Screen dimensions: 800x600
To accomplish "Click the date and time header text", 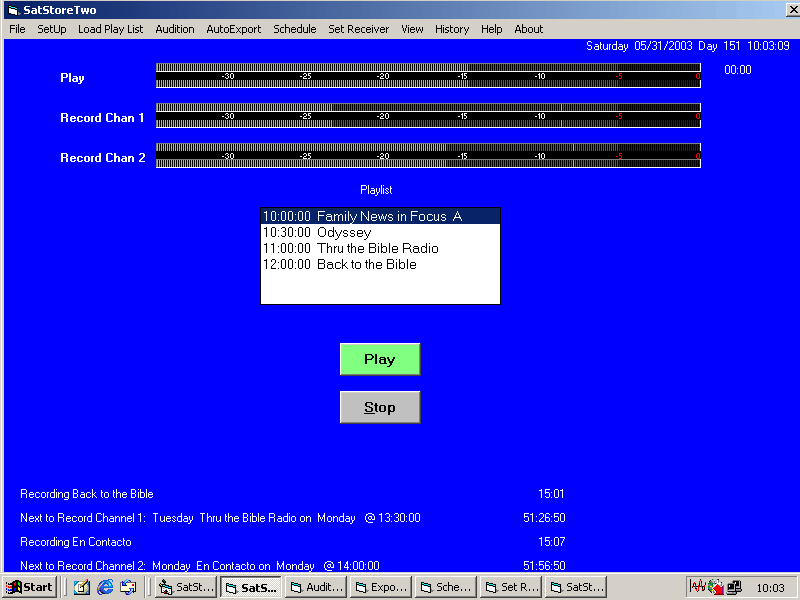I will (x=688, y=46).
